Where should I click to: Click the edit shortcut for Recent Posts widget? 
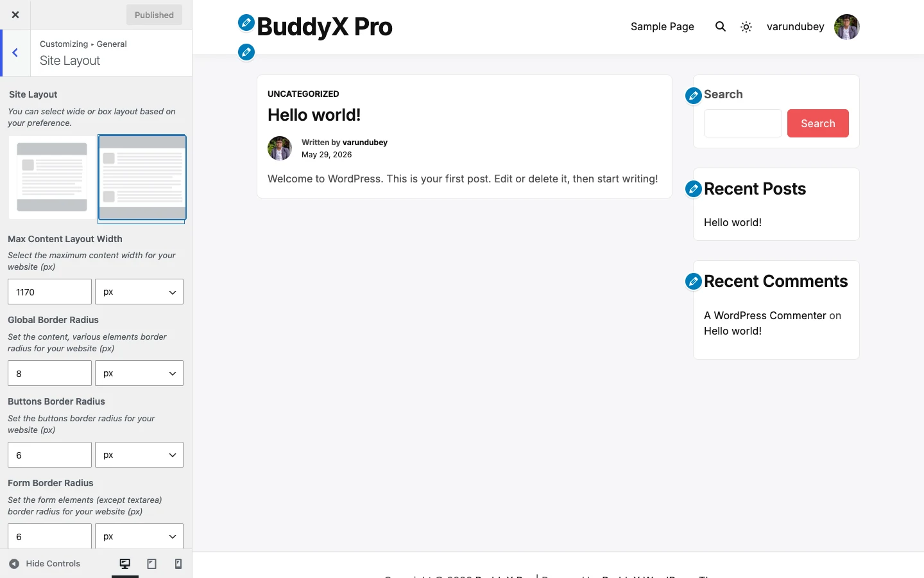694,189
